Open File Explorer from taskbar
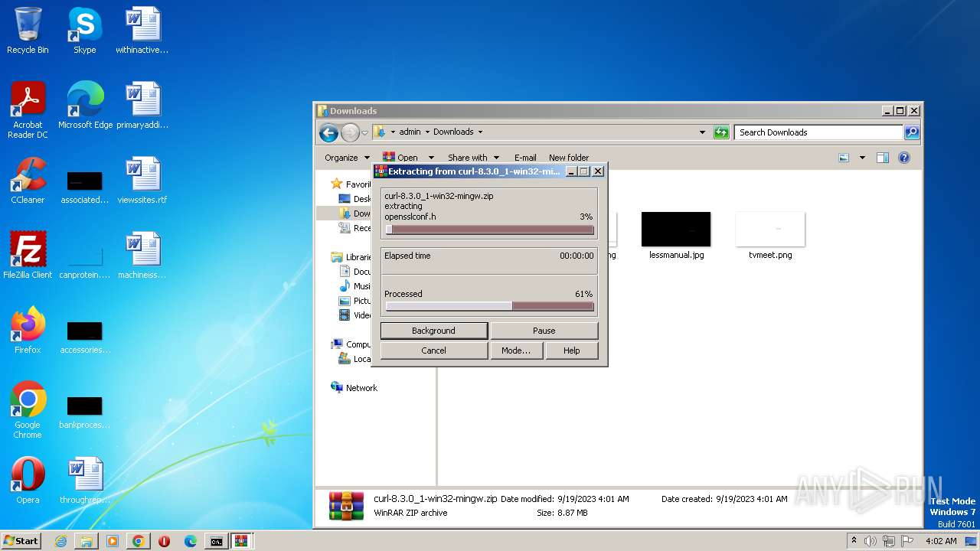This screenshot has width=980, height=551. pos(87,541)
